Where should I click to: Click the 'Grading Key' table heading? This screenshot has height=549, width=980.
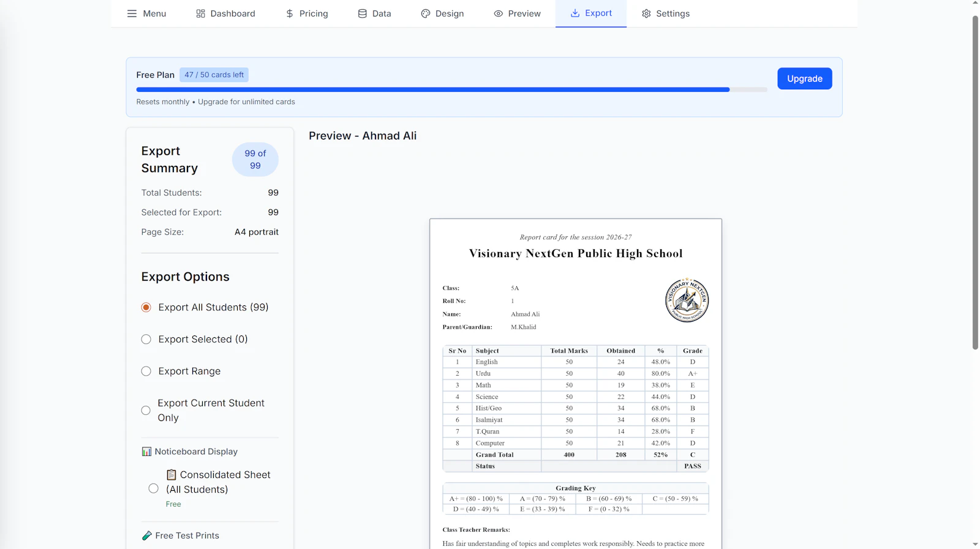coord(576,488)
